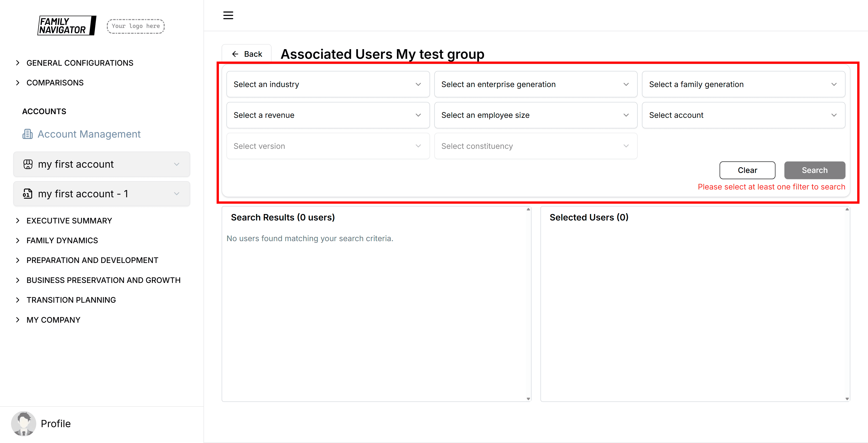Click Clear to reset all filters

[x=747, y=170]
